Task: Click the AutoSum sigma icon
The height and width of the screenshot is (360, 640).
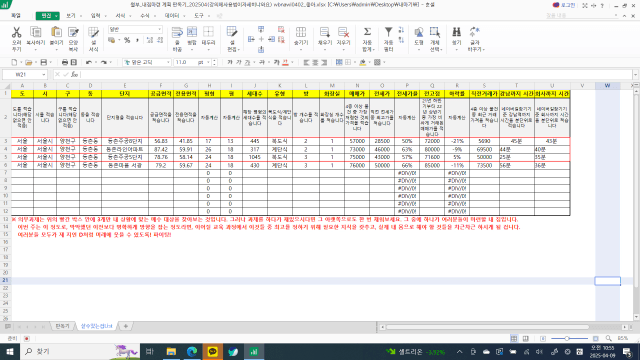Action: click(367, 32)
